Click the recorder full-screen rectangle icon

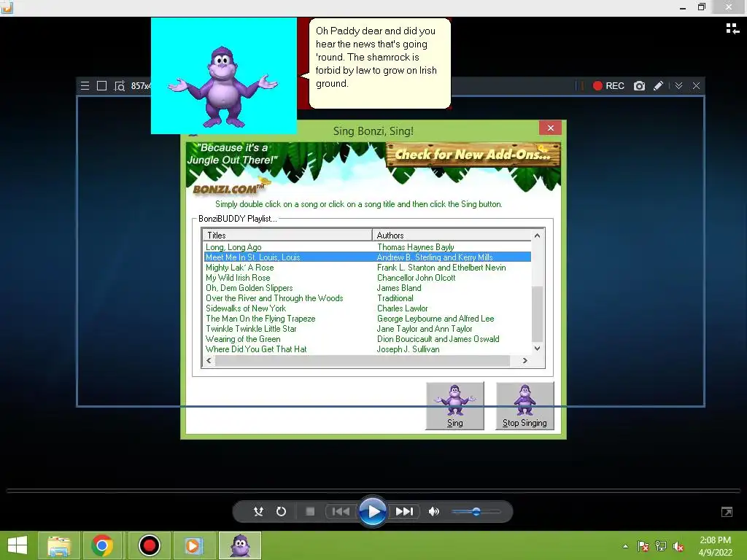101,86
